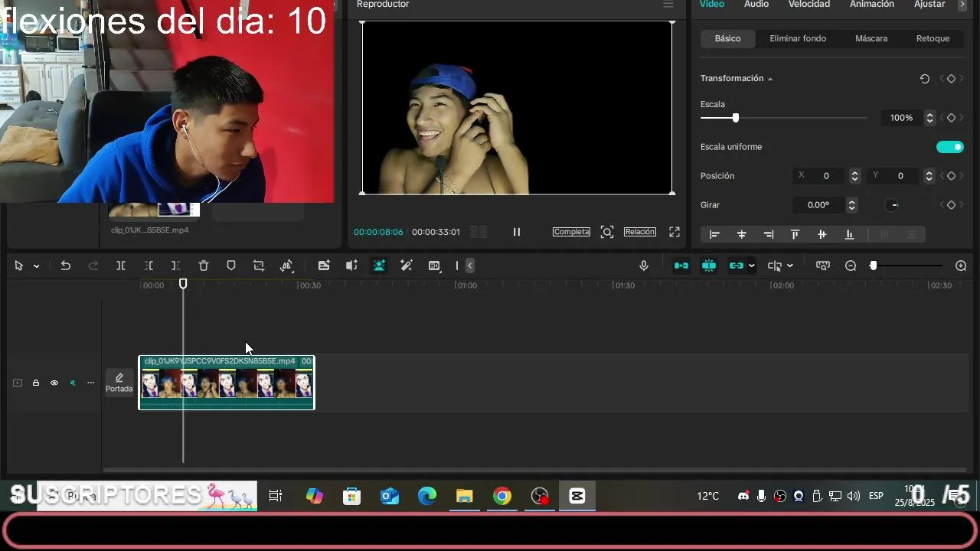
Task: Open the split cursor mode dropdown
Action: [x=789, y=266]
